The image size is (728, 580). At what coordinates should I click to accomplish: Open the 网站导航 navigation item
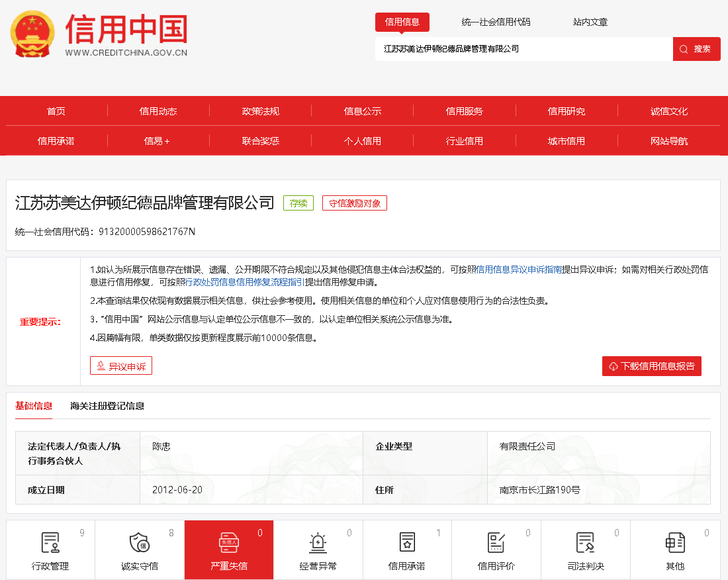tap(669, 141)
